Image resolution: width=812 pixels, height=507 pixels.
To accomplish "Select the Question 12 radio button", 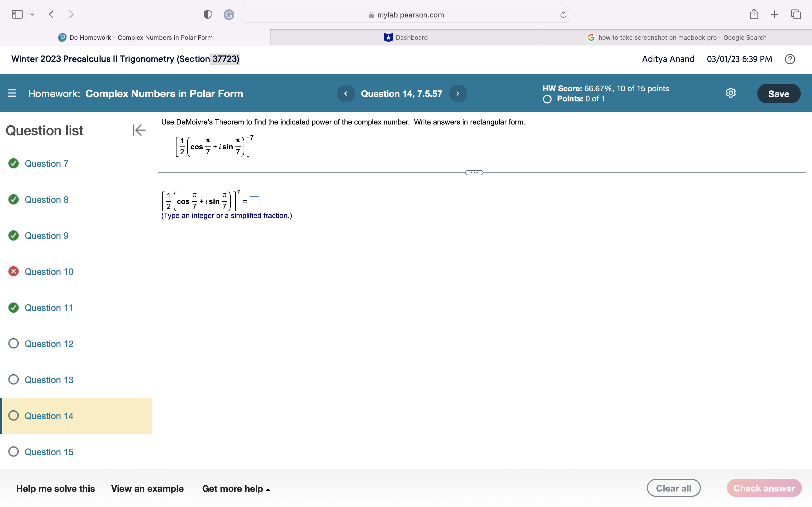I will 14,343.
